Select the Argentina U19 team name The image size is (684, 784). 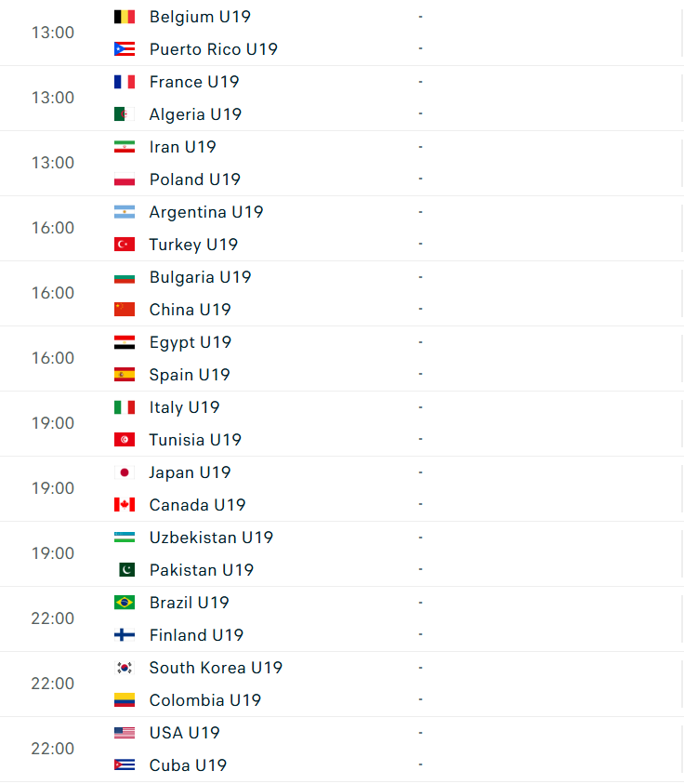[x=206, y=212]
